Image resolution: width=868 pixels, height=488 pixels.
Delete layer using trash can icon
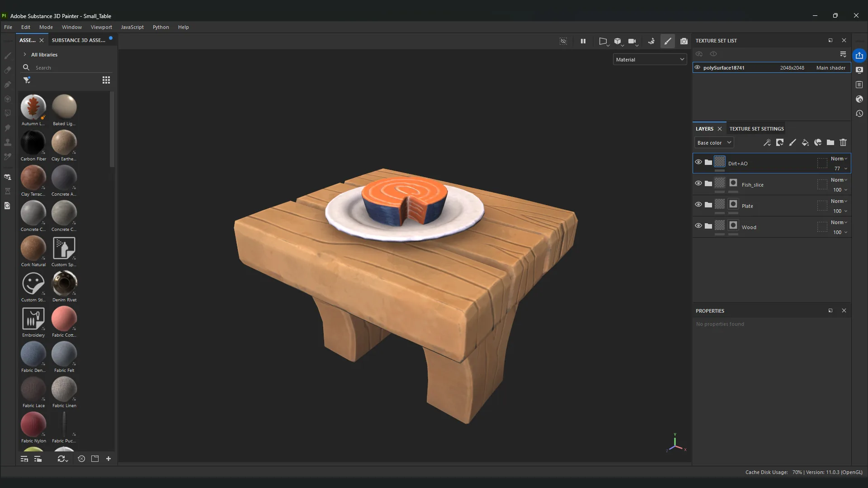(x=843, y=143)
